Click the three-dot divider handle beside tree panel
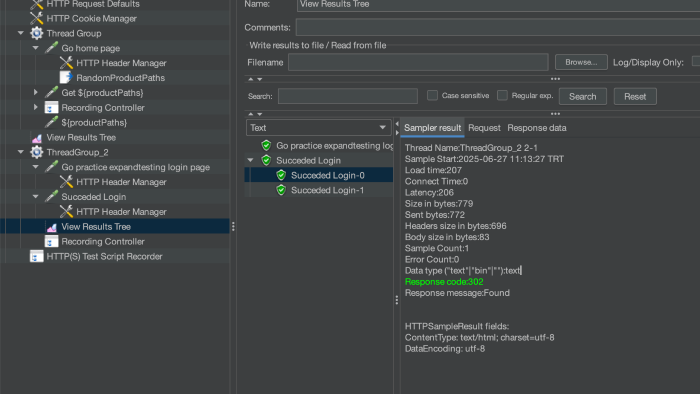The width and height of the screenshot is (700, 394). (x=233, y=227)
